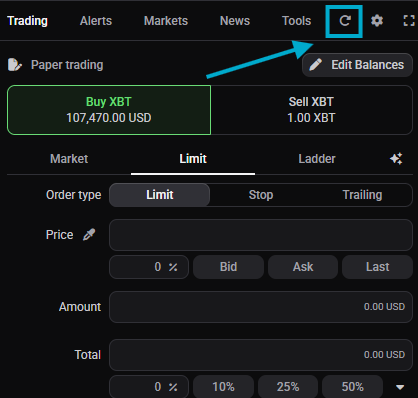Switch to the Market order tab
The height and width of the screenshot is (398, 418).
pos(69,159)
